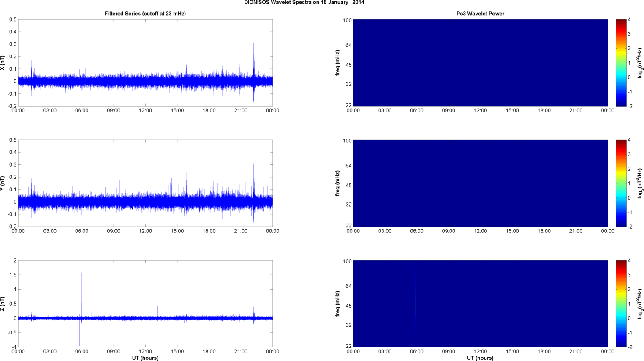Click the middle Pc3 wavelet power spectrogram
This screenshot has width=644, height=361.
pyautogui.click(x=480, y=183)
